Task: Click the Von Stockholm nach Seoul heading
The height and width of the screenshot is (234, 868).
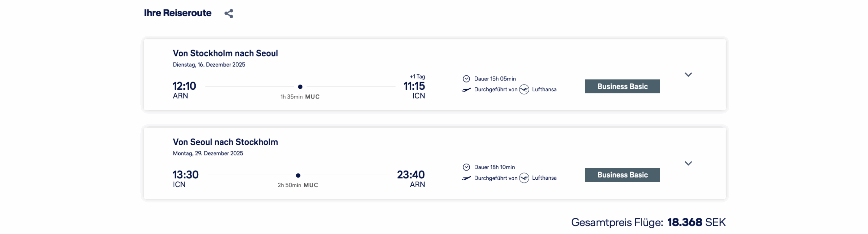Action: (225, 53)
